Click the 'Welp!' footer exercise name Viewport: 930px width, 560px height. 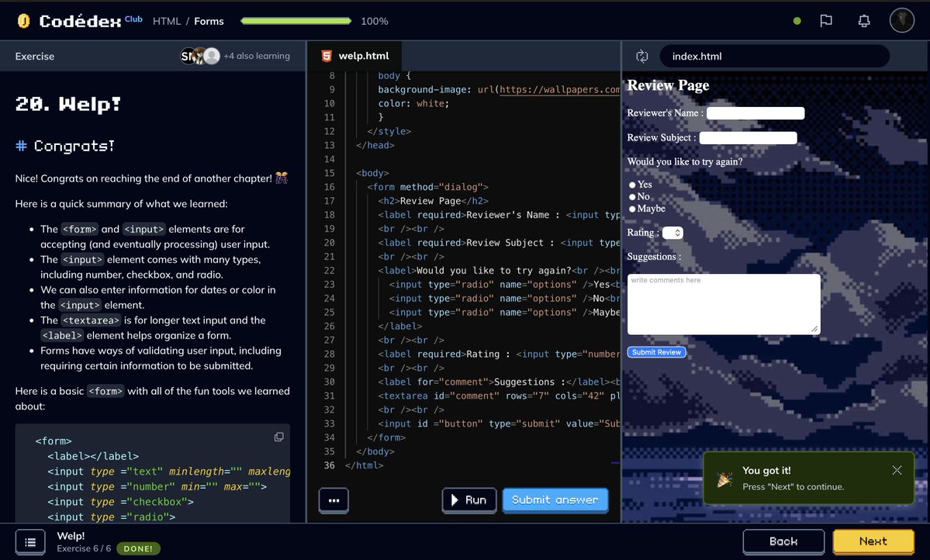[x=71, y=536]
